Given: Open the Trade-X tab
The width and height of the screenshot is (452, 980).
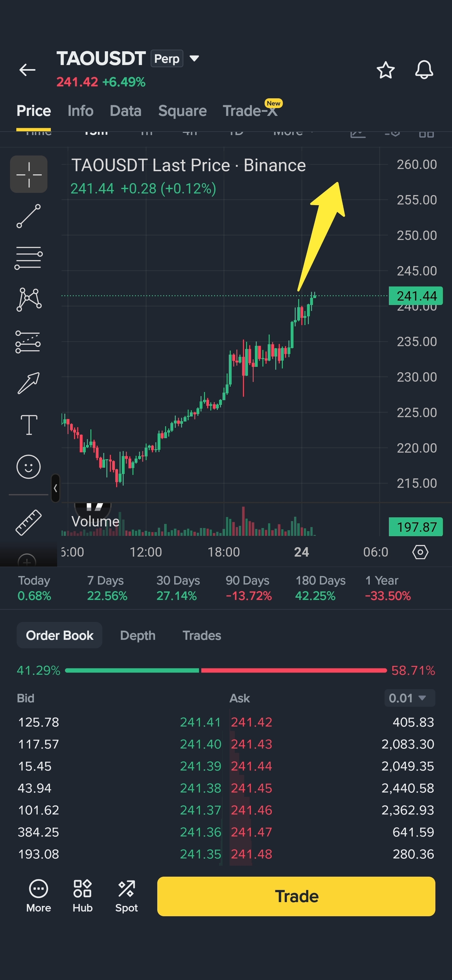Looking at the screenshot, I should tap(250, 111).
